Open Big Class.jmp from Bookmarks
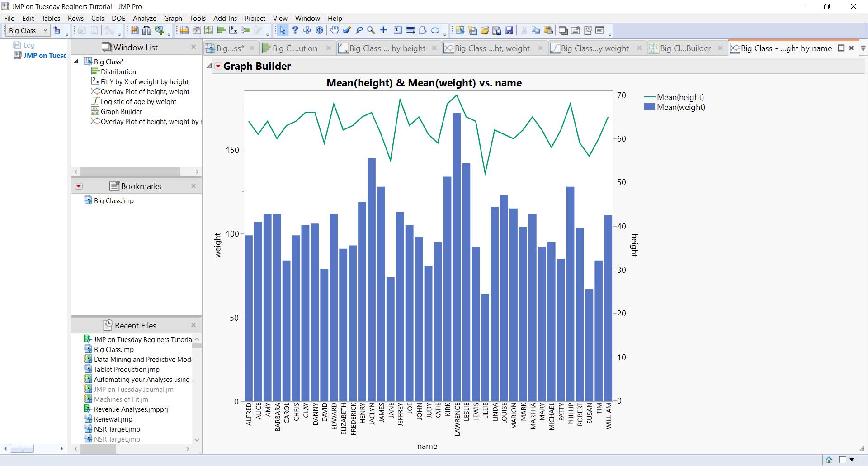This screenshot has width=868, height=466. [x=113, y=201]
